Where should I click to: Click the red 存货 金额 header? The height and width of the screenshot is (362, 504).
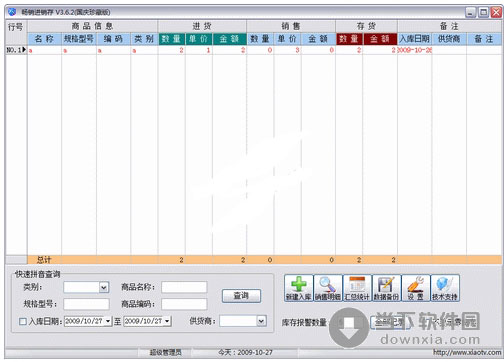coord(380,39)
